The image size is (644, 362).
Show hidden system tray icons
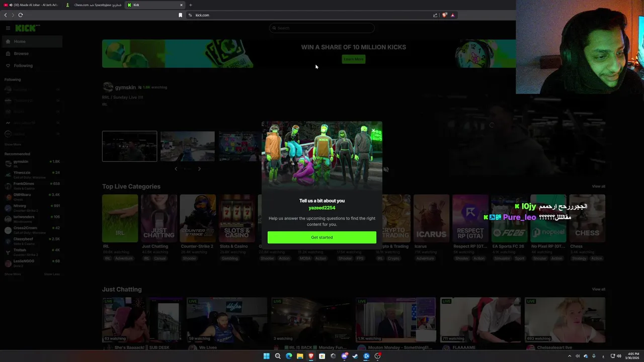pos(570,356)
